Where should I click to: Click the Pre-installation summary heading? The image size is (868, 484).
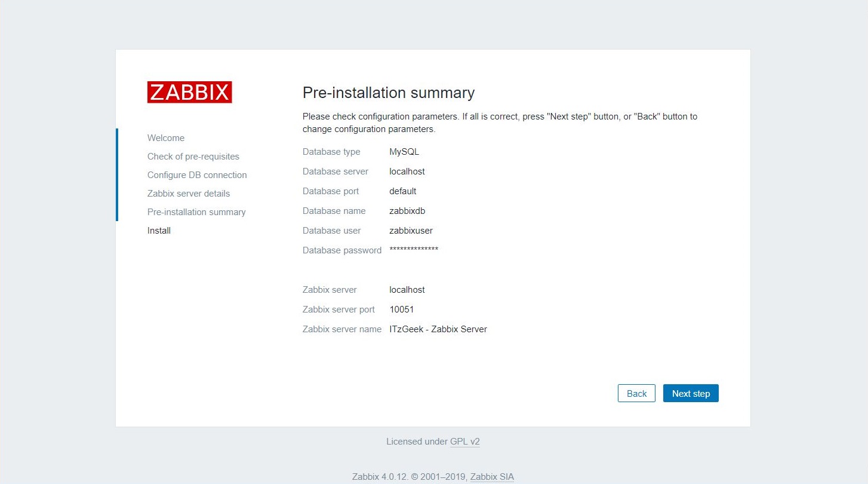click(x=389, y=93)
